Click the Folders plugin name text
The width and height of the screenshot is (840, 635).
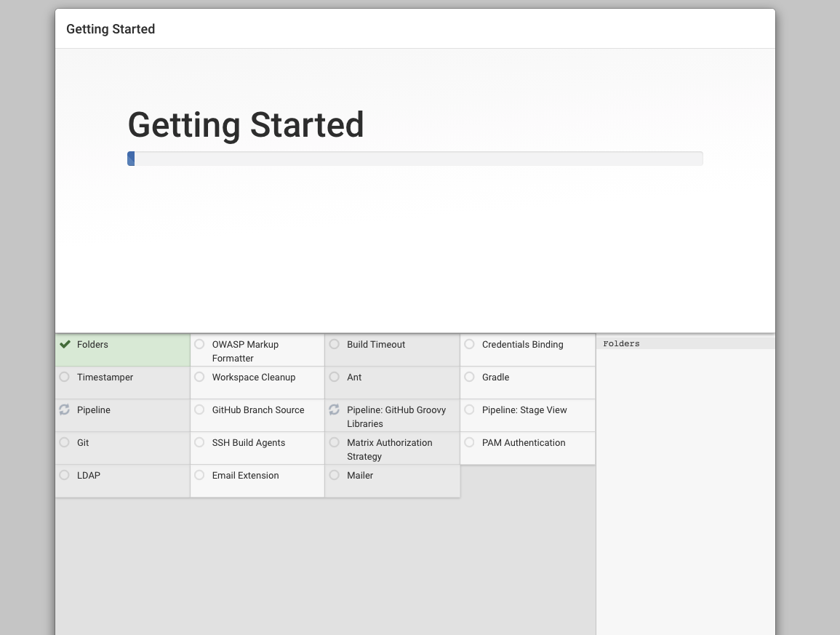coord(92,345)
